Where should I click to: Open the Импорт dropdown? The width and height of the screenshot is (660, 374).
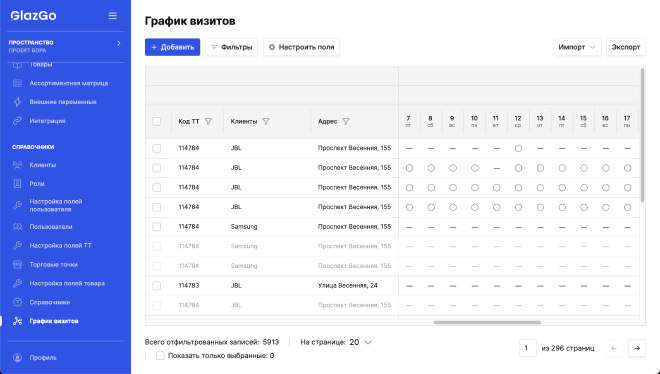(x=577, y=47)
